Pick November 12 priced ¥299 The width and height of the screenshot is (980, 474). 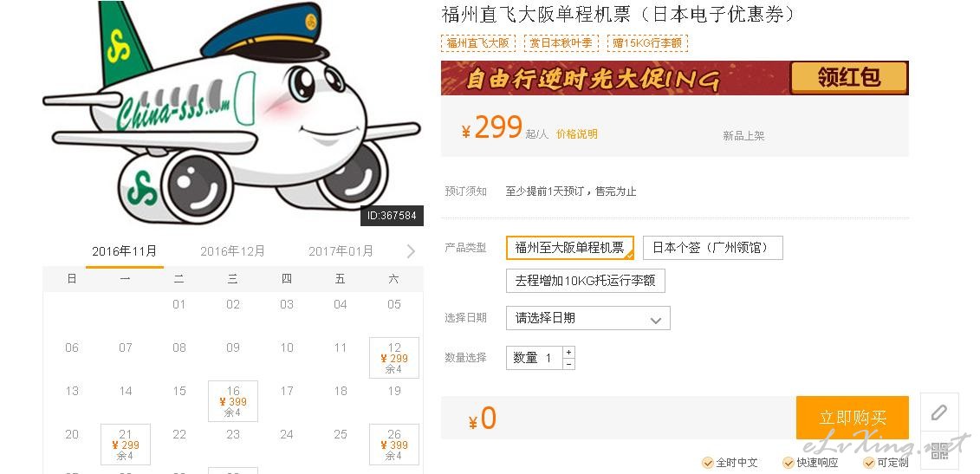point(394,358)
